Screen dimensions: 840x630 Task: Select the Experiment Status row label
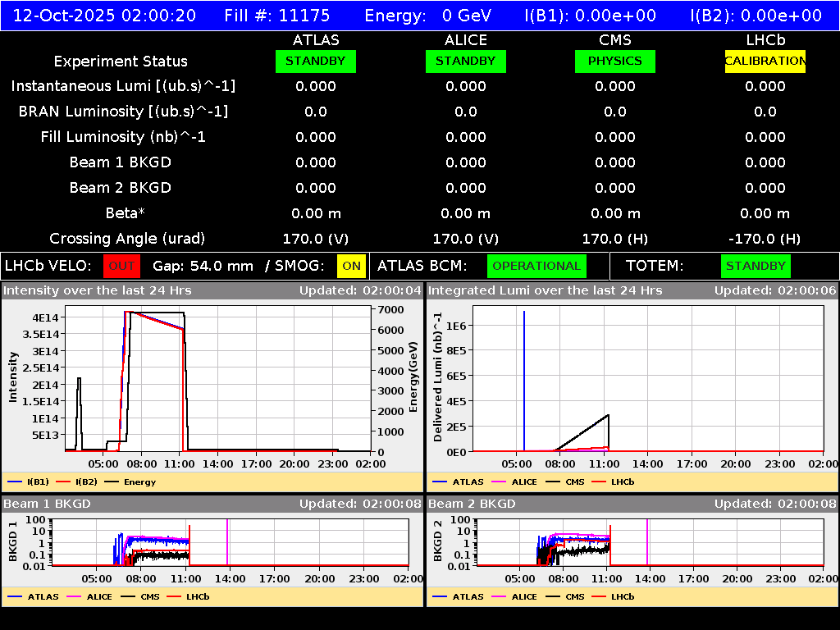point(120,61)
